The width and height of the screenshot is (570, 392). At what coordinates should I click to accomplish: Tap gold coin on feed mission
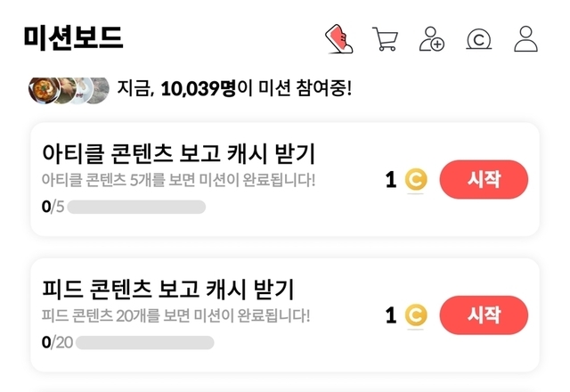click(x=416, y=315)
